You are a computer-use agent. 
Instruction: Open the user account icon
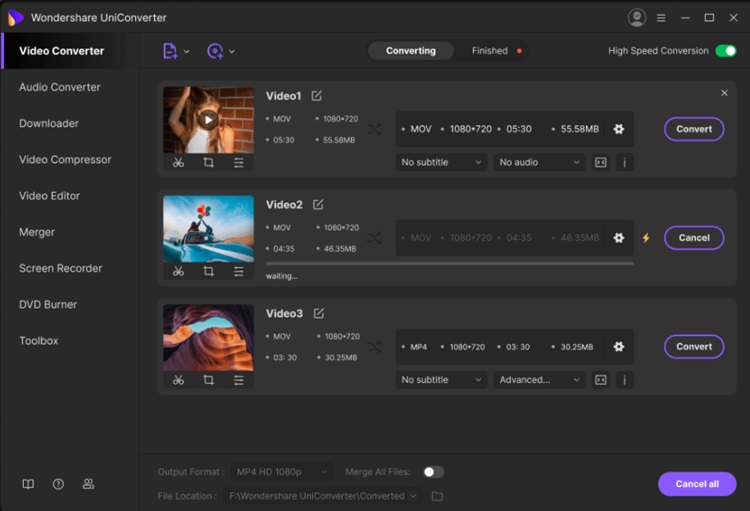(x=637, y=18)
